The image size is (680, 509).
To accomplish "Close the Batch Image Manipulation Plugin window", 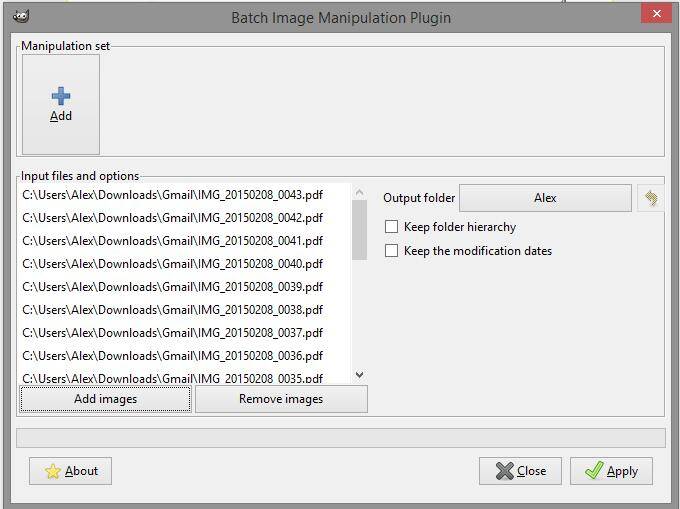I will [x=656, y=14].
